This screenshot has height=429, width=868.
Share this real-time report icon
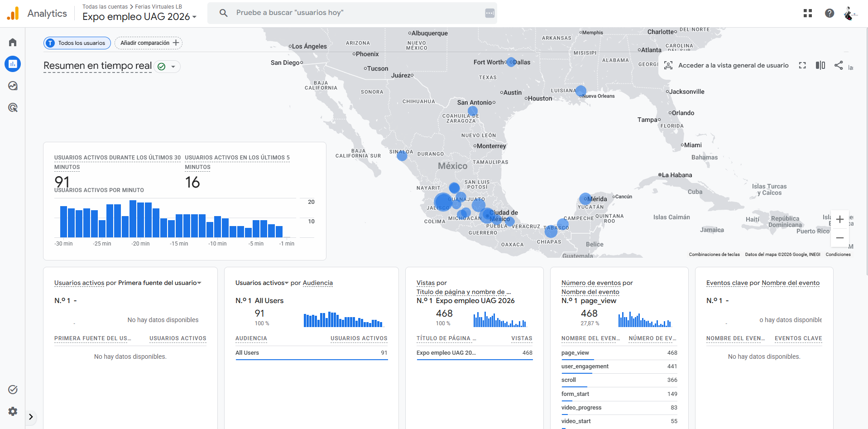(x=839, y=65)
